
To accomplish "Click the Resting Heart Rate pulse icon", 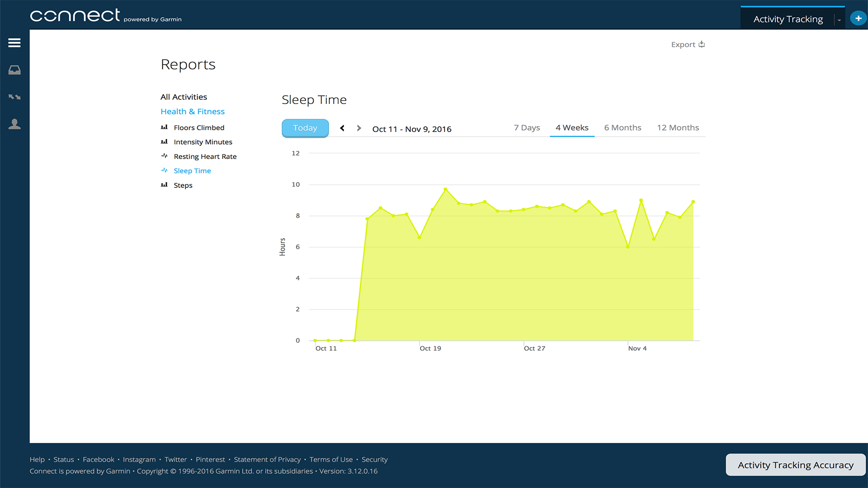I will coord(164,156).
